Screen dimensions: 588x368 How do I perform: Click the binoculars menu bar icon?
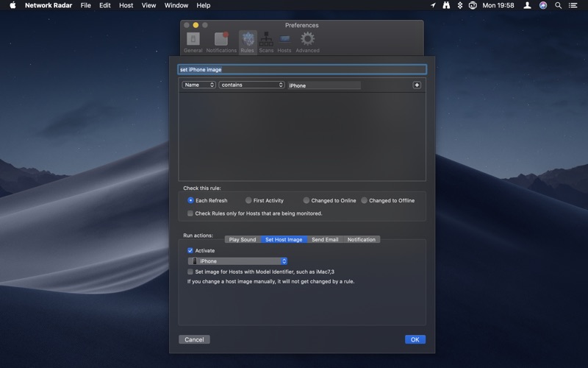(445, 5)
